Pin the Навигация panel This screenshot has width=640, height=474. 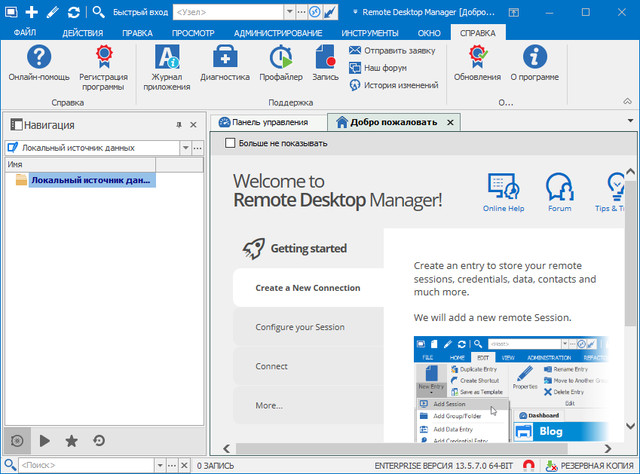[179, 125]
